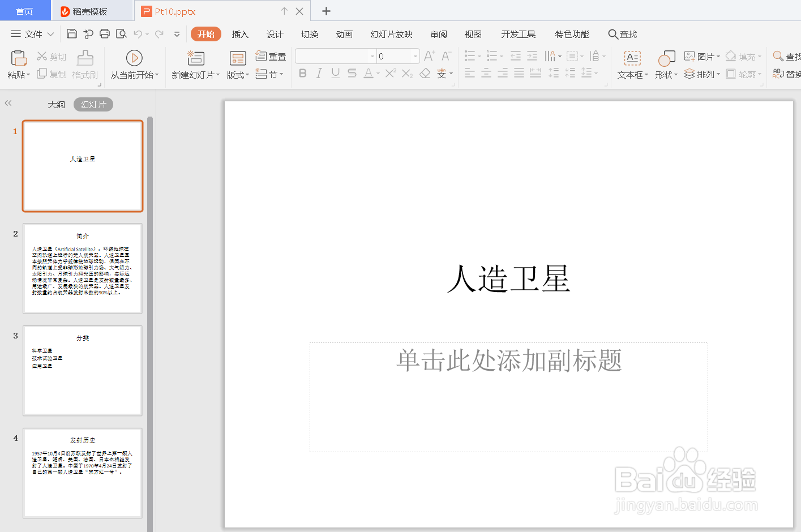Switch to the 插入 ribbon tab
The width and height of the screenshot is (801, 532).
240,34
